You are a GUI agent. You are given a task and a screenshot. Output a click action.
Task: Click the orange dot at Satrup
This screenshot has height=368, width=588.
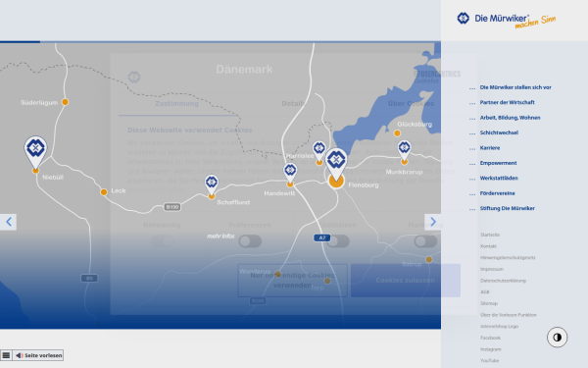tap(429, 259)
